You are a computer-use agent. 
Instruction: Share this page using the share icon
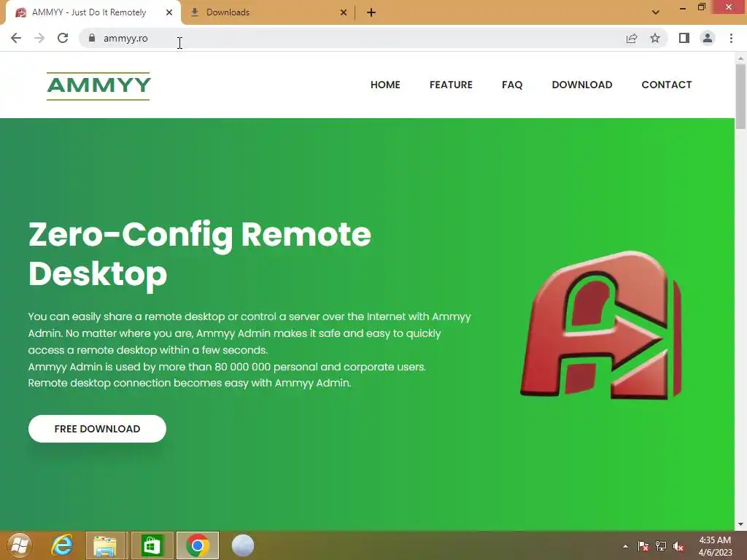[x=631, y=38]
